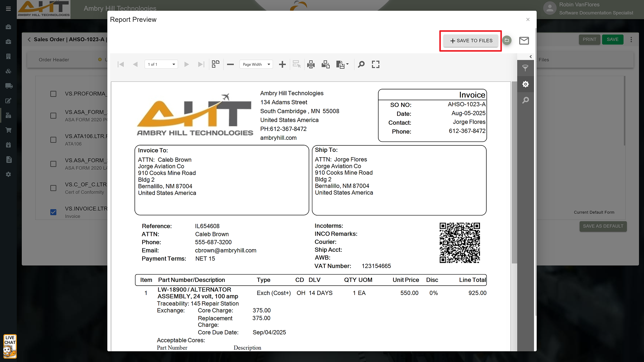The width and height of the screenshot is (644, 362).
Task: Click the zoom in plus icon
Action: coord(282,64)
